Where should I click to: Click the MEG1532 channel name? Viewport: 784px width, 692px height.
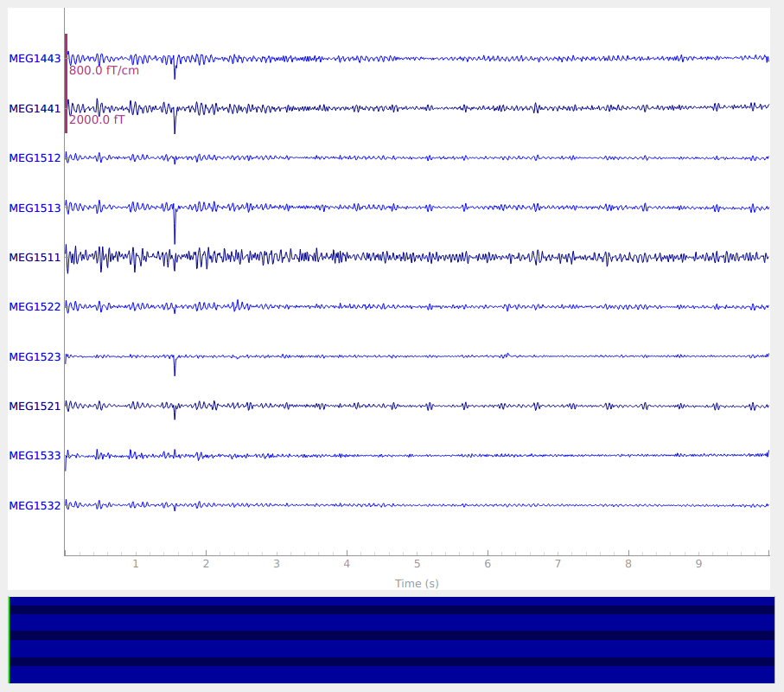point(35,506)
